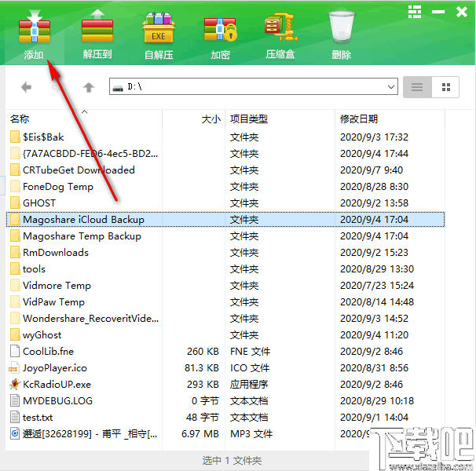The width and height of the screenshot is (476, 471).
Task: Click the 2020/7/23 15:24 date cell
Action: tap(377, 285)
